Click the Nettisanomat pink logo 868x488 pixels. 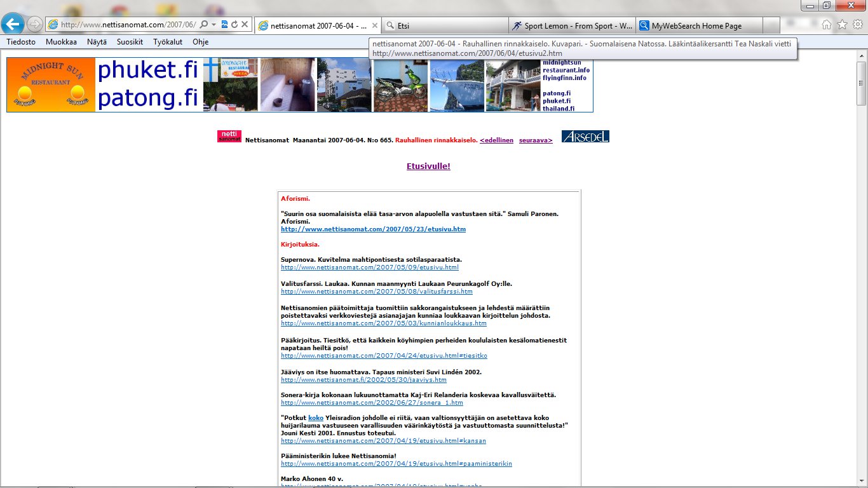coord(229,136)
